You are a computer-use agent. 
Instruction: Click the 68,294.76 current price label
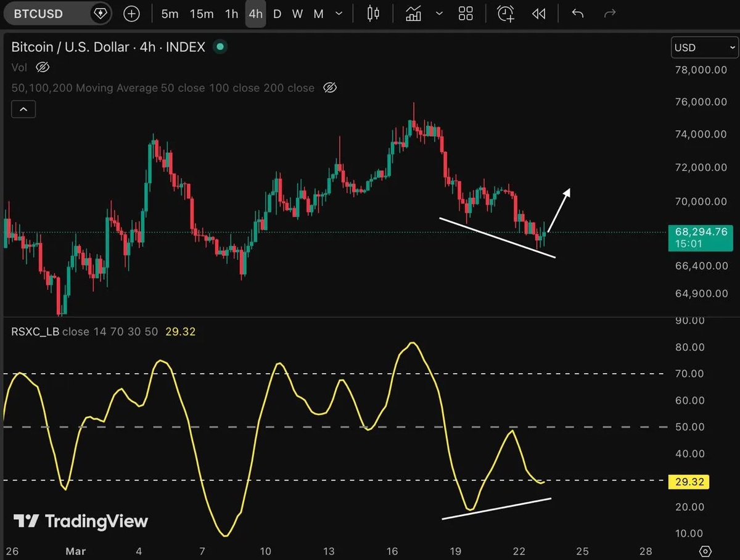click(700, 237)
